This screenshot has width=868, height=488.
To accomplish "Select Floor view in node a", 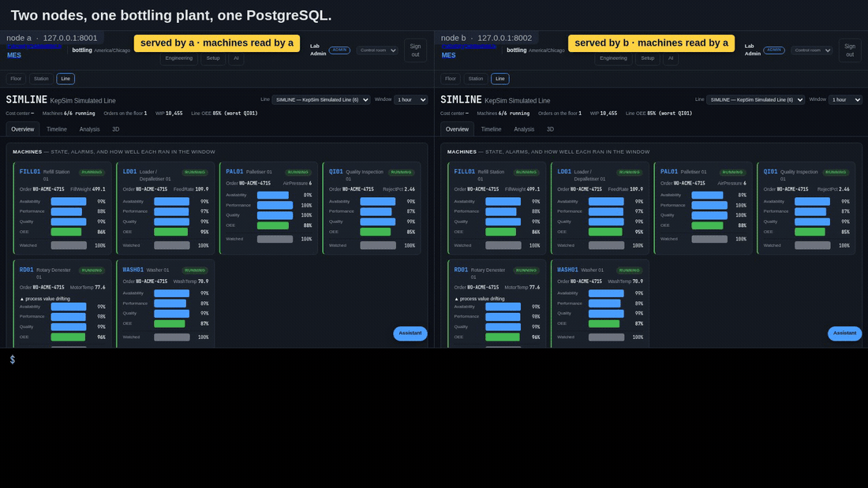I will (16, 79).
